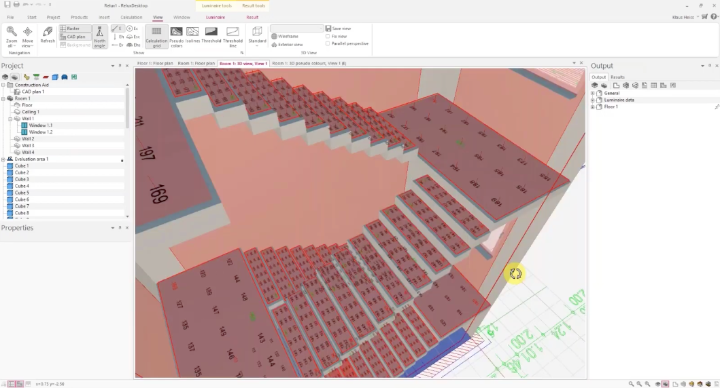The width and height of the screenshot is (720, 388).
Task: Select the Floor item under Room 1
Action: (27, 105)
